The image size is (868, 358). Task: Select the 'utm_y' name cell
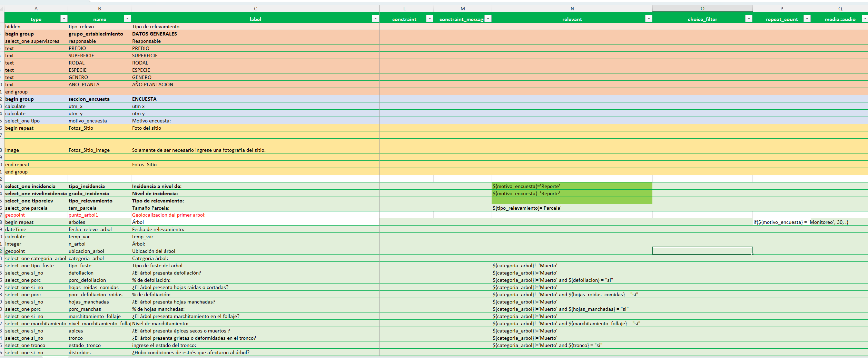[99, 113]
